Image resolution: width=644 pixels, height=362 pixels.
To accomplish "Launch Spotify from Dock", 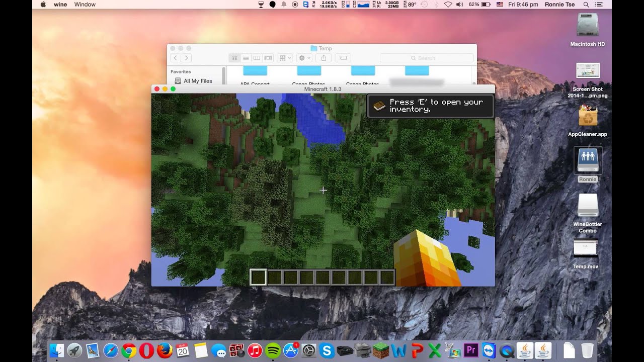I will click(x=273, y=350).
